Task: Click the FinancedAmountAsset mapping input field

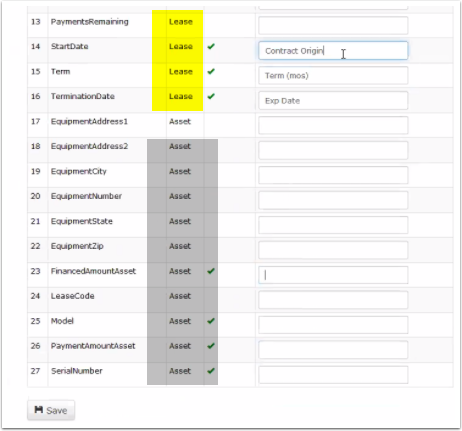Action: pyautogui.click(x=333, y=275)
